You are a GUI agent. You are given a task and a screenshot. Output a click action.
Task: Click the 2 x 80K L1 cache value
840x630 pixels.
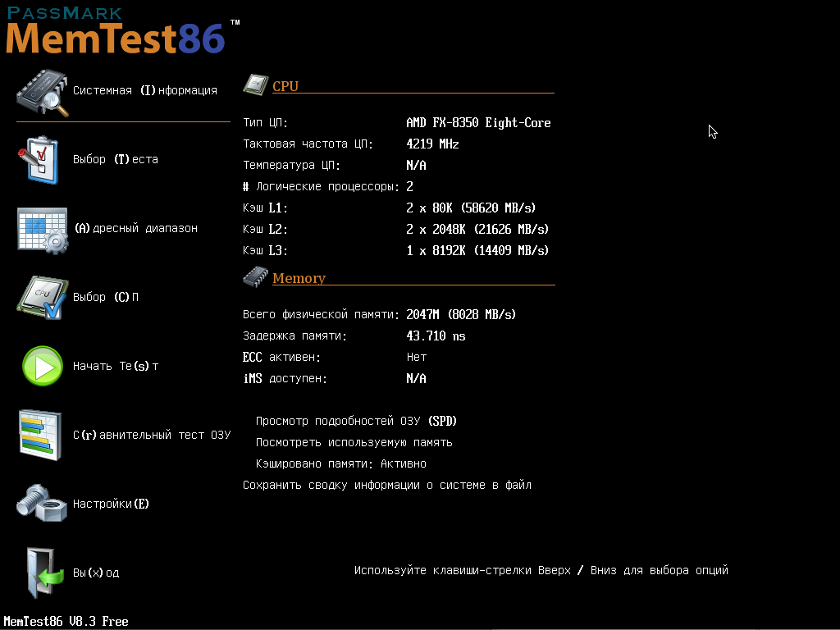pos(471,208)
